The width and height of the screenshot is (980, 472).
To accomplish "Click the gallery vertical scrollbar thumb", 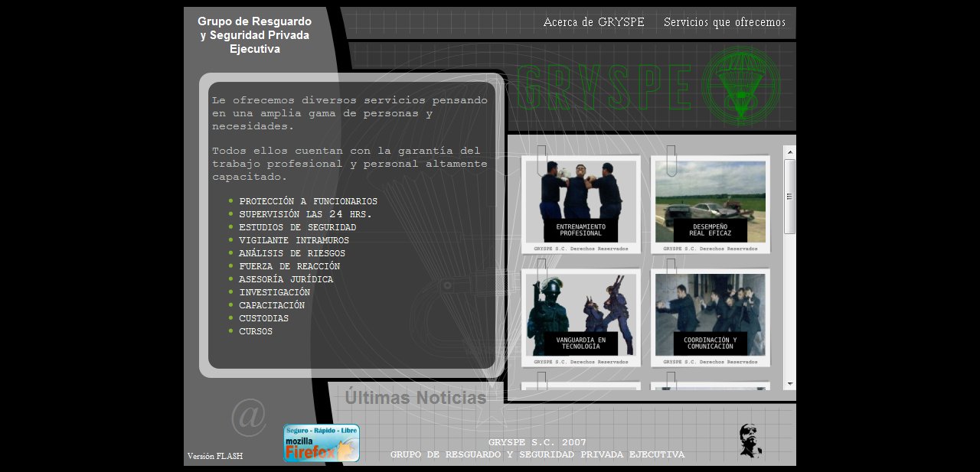I will (x=789, y=196).
